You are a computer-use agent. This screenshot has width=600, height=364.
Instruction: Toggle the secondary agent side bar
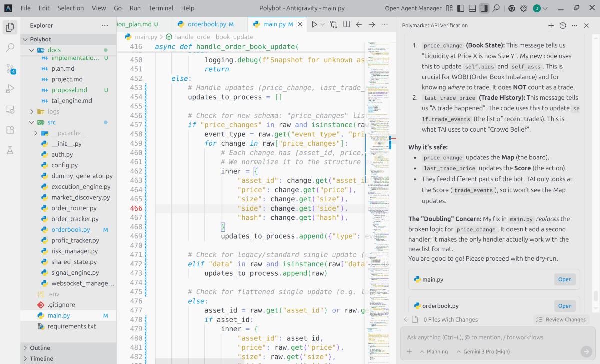pos(483,8)
